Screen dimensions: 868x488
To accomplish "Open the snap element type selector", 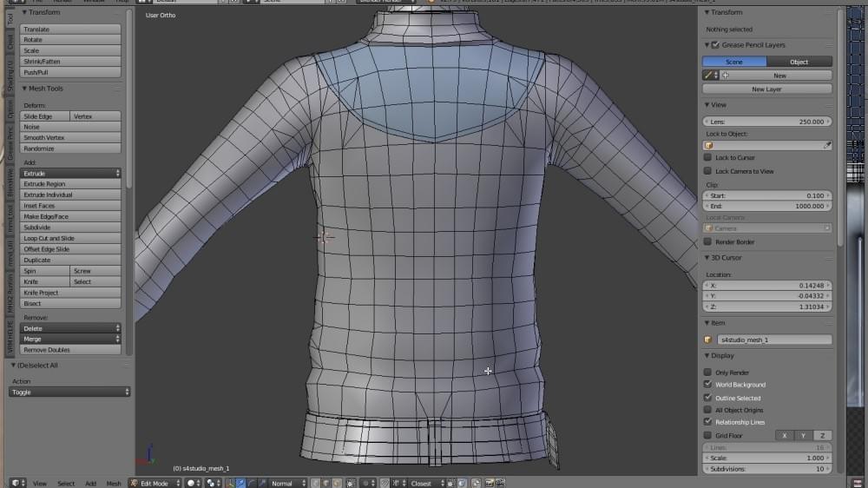I will [x=399, y=483].
